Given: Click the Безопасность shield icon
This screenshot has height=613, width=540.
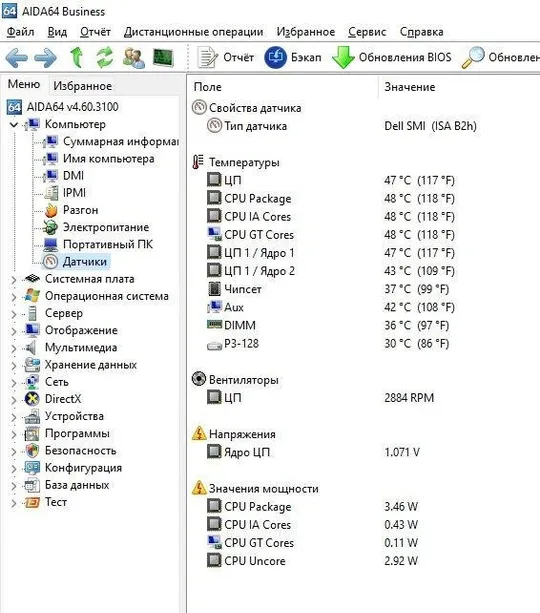Looking at the screenshot, I should pos(32,451).
